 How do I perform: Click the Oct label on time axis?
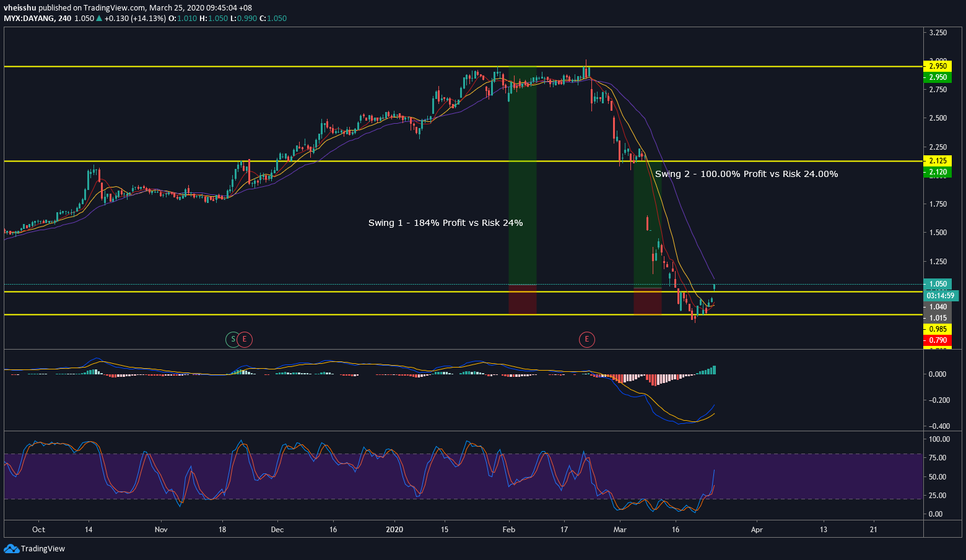point(38,530)
